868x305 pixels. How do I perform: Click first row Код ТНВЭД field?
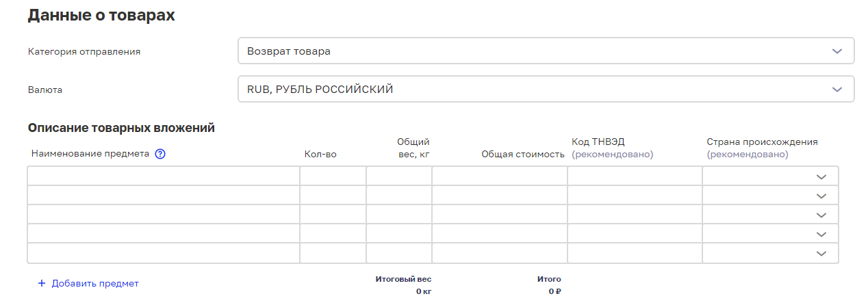[635, 176]
